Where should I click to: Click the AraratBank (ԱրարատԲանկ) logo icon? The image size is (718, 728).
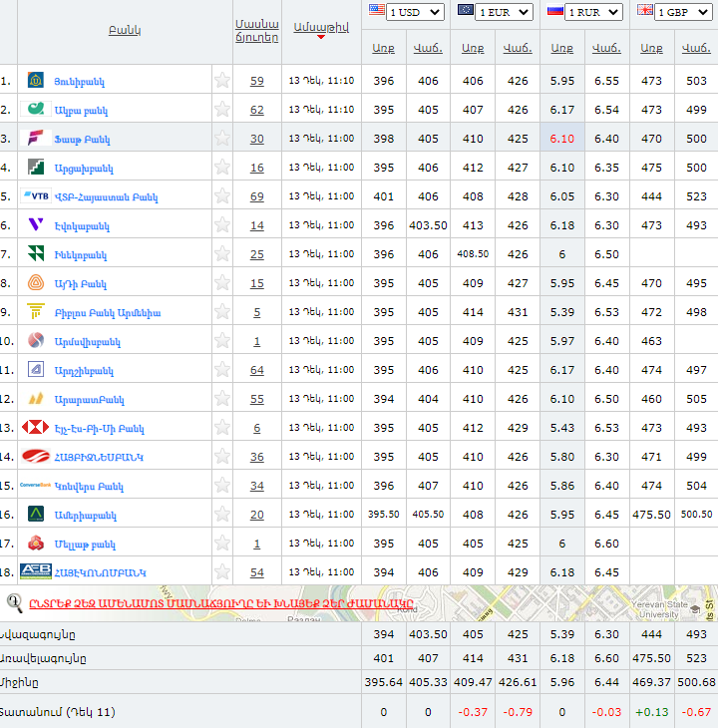[36, 398]
